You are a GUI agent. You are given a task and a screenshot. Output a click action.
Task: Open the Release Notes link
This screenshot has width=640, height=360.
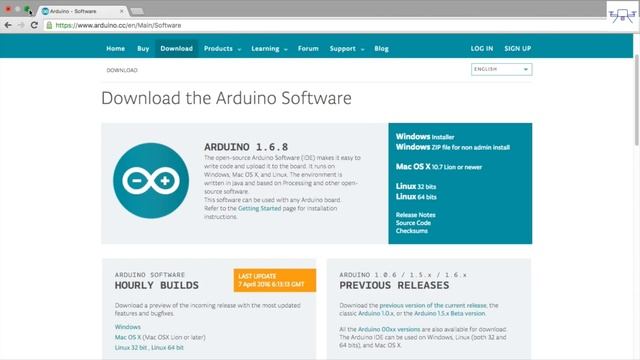point(416,215)
